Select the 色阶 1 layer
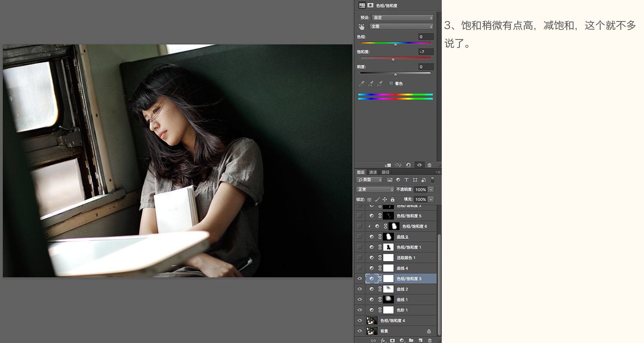The width and height of the screenshot is (644, 343). pos(396,310)
